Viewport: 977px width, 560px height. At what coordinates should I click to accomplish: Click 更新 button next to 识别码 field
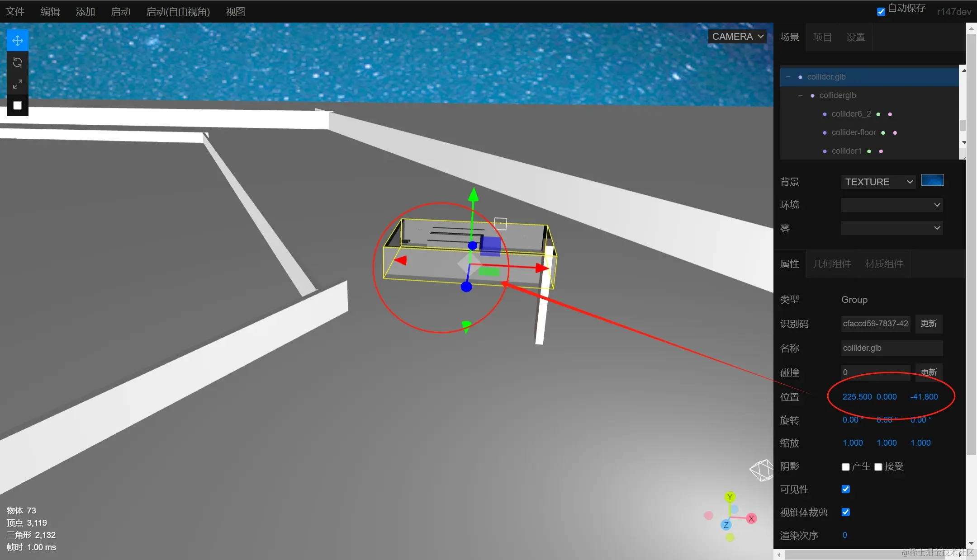click(929, 324)
